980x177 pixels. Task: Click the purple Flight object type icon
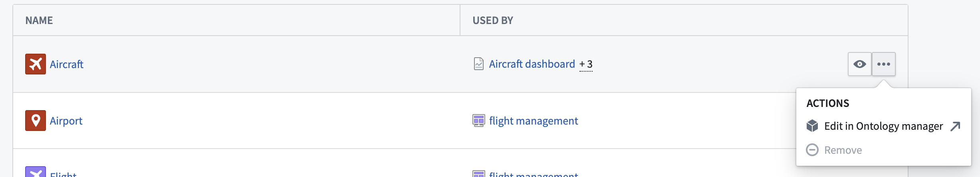tap(36, 172)
